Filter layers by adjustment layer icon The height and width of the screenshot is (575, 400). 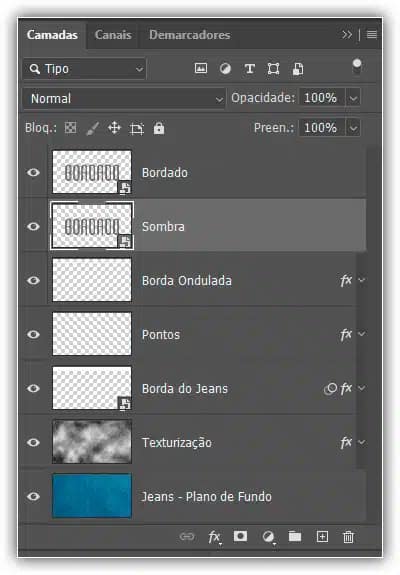pos(225,69)
